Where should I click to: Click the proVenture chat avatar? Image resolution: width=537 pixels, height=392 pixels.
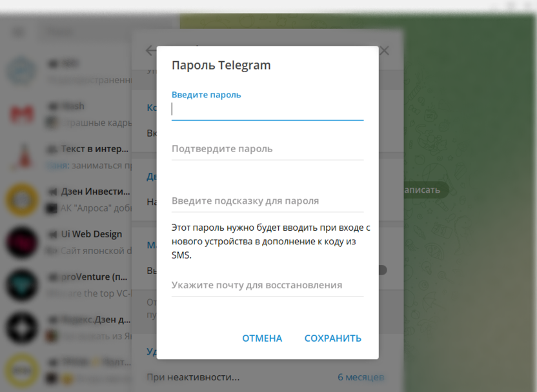[x=22, y=285]
